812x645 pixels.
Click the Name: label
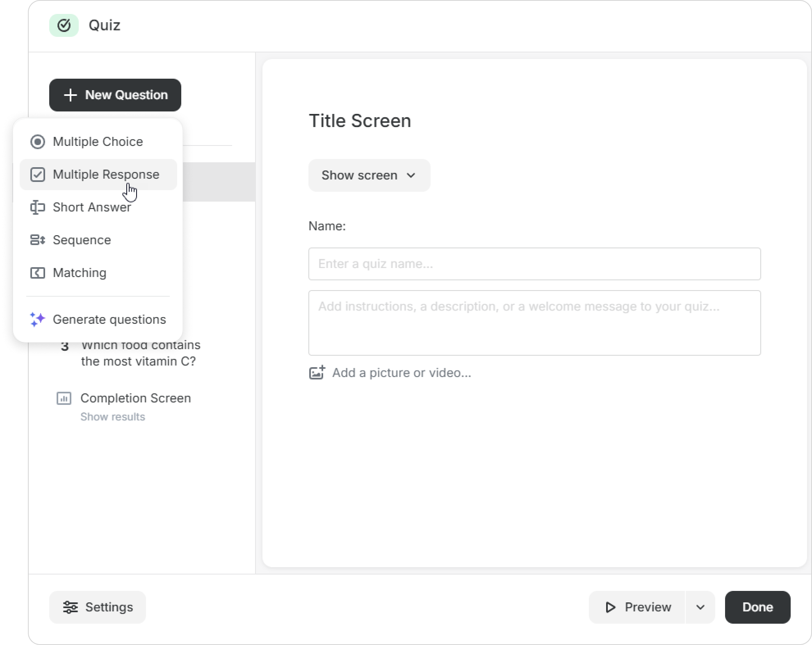pos(327,226)
